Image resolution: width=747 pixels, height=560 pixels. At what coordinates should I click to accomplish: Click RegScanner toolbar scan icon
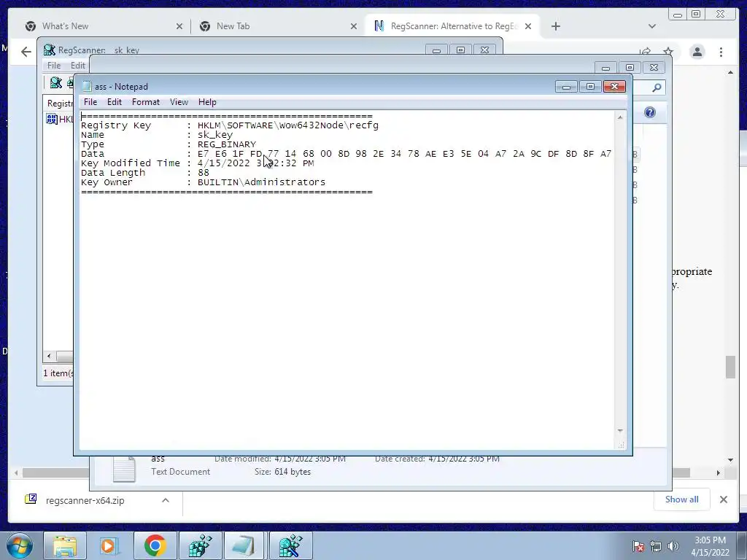[55, 83]
